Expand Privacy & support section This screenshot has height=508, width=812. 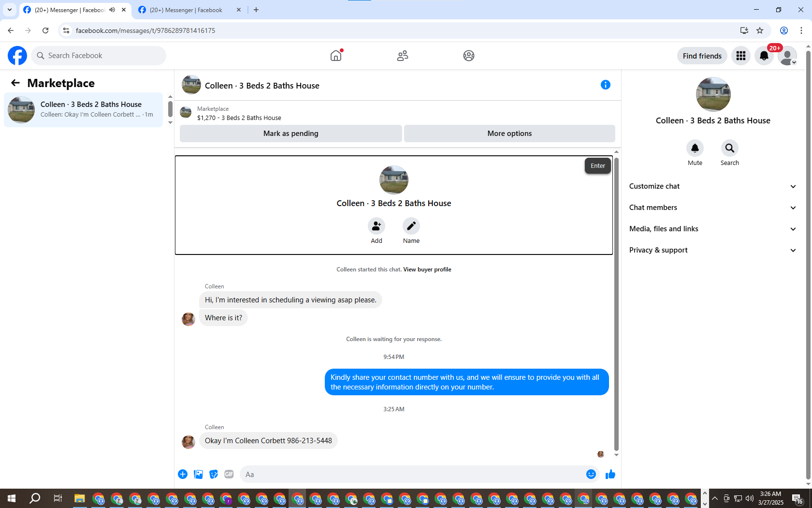pos(713,250)
